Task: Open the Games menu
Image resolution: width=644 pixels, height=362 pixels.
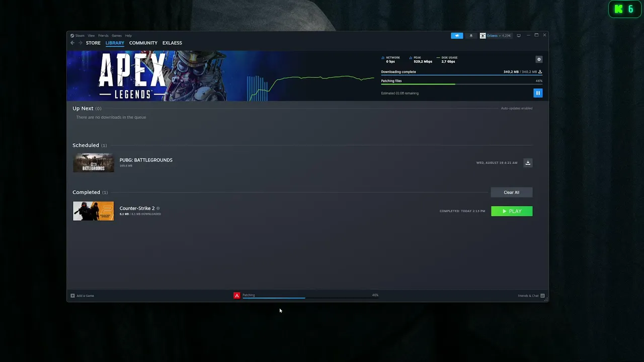Action: click(x=117, y=36)
